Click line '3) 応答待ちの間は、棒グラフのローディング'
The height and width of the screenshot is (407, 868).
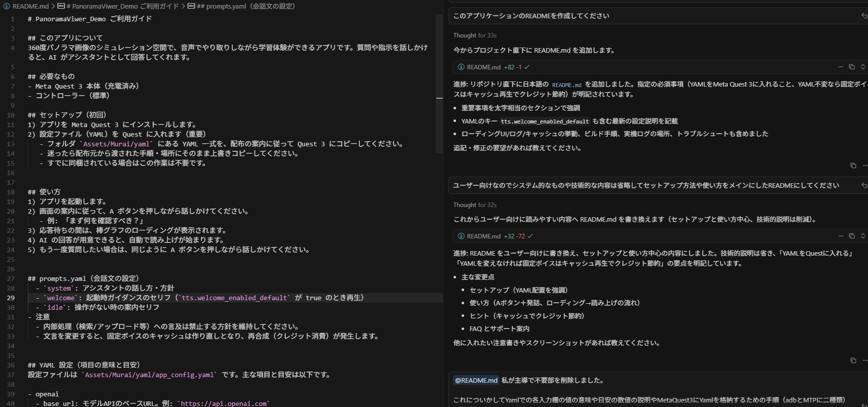click(x=127, y=230)
